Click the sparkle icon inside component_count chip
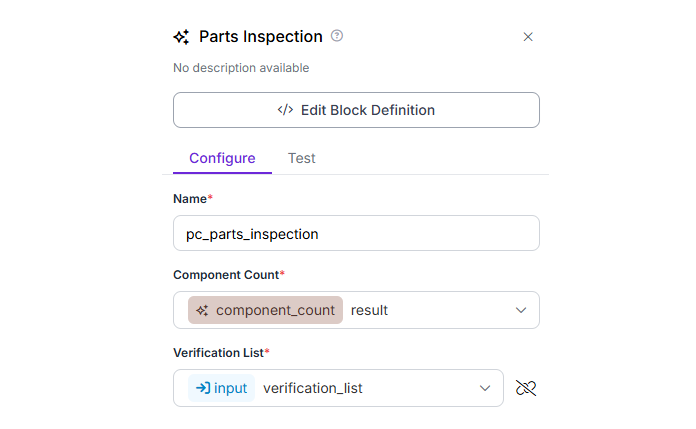Image resolution: width=696 pixels, height=429 pixels. point(203,310)
